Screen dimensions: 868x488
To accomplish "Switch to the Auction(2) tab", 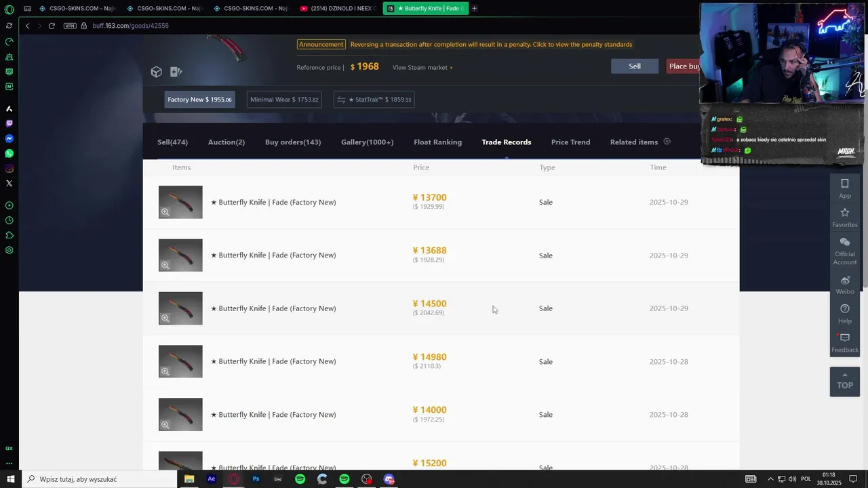I will pos(226,142).
